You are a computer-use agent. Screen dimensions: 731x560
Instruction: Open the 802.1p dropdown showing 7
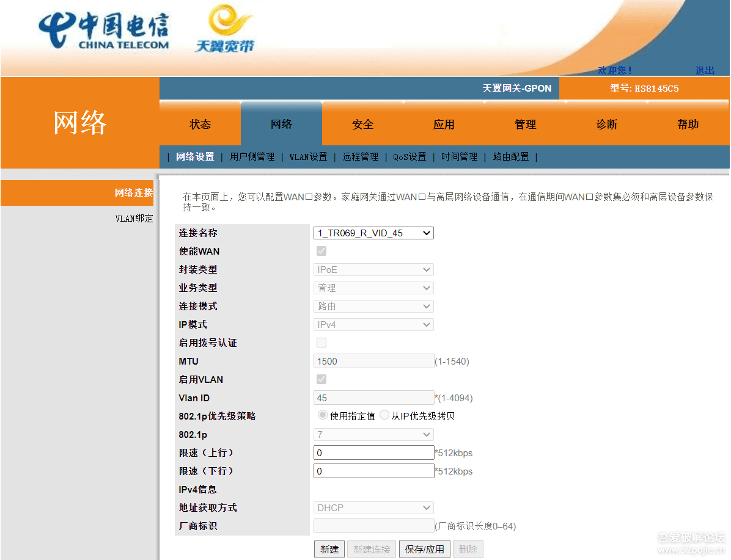pyautogui.click(x=373, y=435)
